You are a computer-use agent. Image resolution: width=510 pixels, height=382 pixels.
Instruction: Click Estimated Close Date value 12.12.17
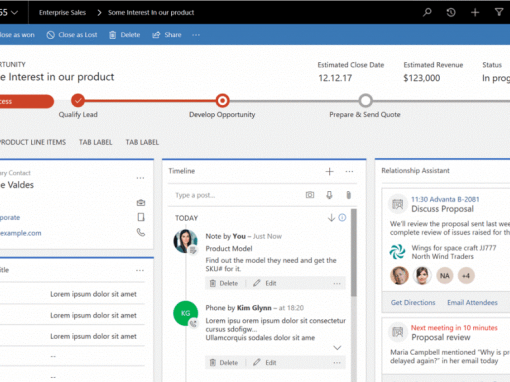[335, 78]
